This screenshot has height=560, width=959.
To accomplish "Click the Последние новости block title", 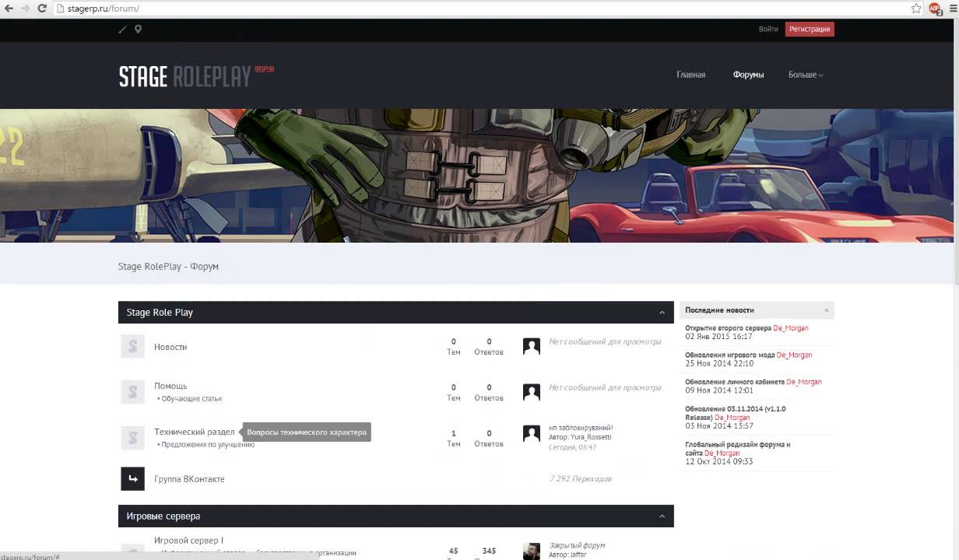I will point(719,310).
